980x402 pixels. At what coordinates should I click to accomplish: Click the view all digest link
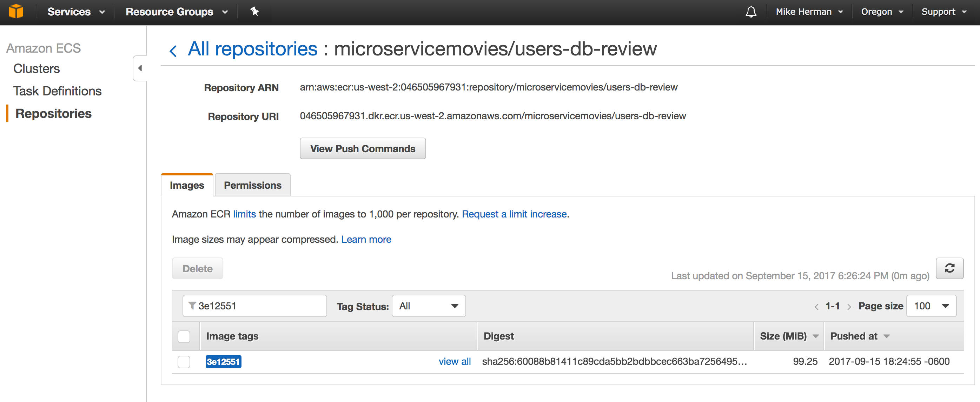click(455, 362)
